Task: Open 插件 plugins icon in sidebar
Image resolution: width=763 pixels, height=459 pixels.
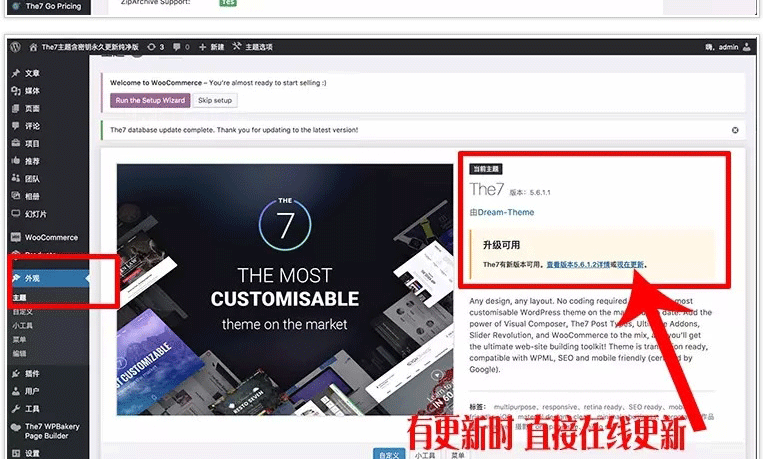Action: [16, 373]
